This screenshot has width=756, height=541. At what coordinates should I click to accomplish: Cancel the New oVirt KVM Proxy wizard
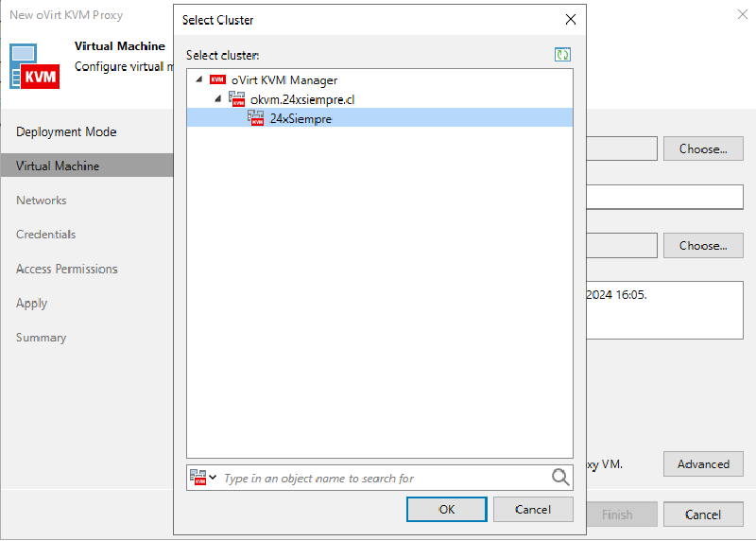coord(703,515)
